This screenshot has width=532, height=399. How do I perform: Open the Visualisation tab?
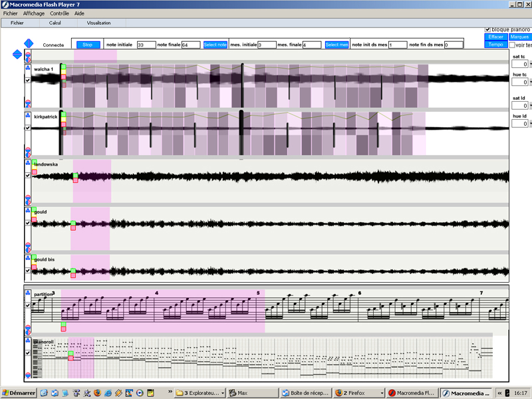pos(98,23)
